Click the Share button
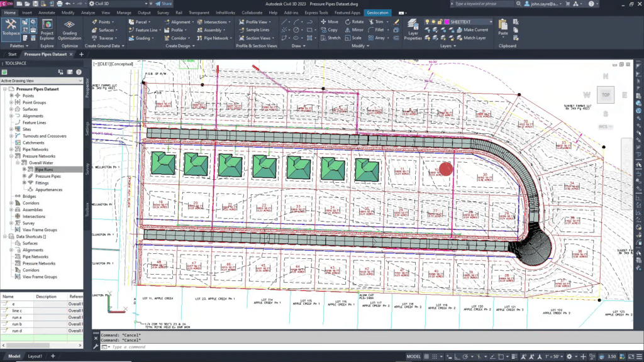This screenshot has height=362, width=644. (163, 4)
